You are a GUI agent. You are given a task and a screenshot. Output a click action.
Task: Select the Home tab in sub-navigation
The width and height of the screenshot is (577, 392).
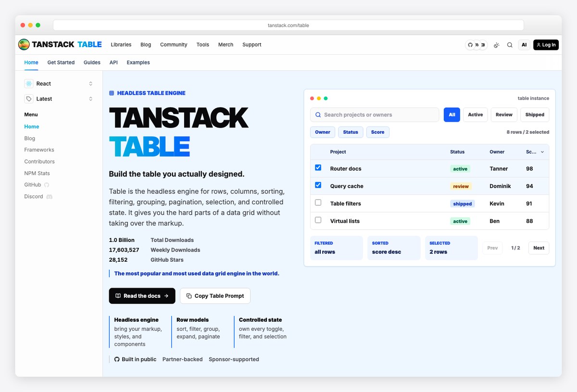31,63
